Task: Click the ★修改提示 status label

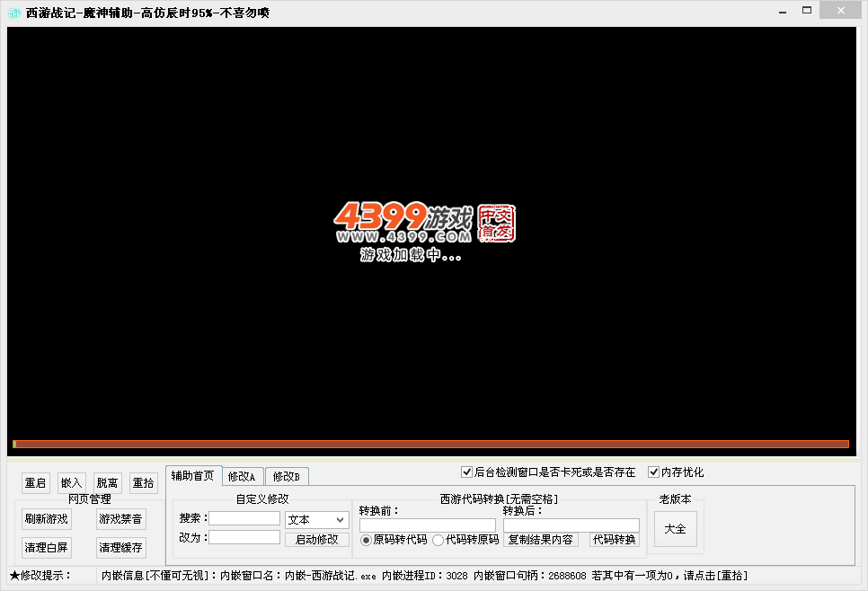Action: pos(40,576)
